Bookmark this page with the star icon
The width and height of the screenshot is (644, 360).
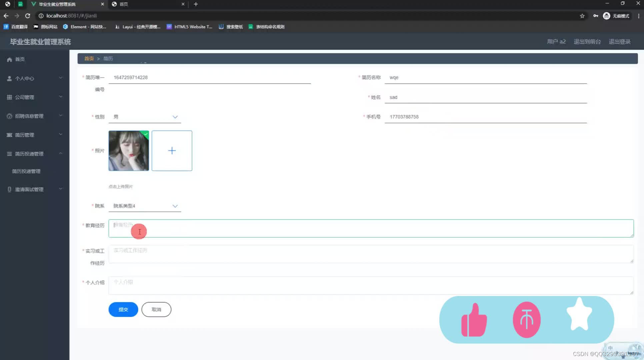(582, 16)
